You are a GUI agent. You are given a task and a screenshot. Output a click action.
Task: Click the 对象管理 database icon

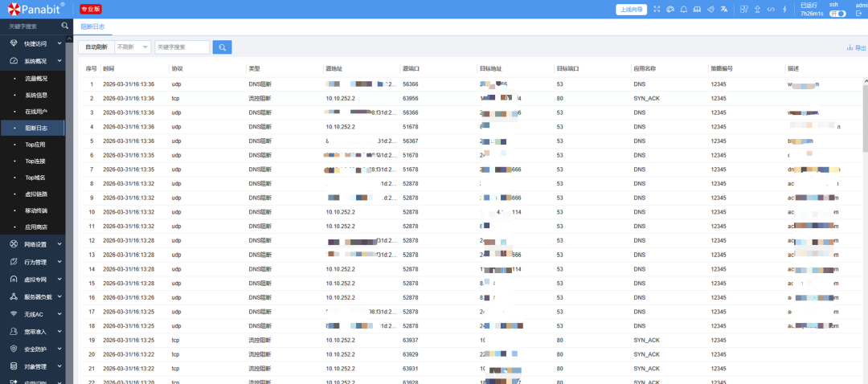tap(14, 366)
